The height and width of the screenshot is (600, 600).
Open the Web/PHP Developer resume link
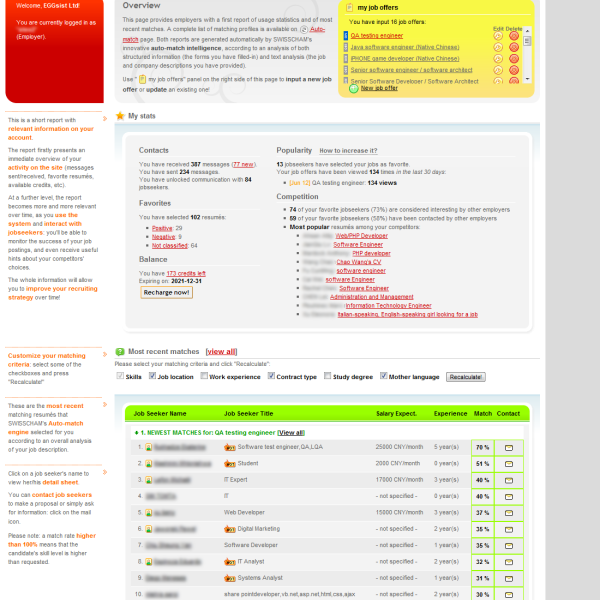(x=362, y=236)
